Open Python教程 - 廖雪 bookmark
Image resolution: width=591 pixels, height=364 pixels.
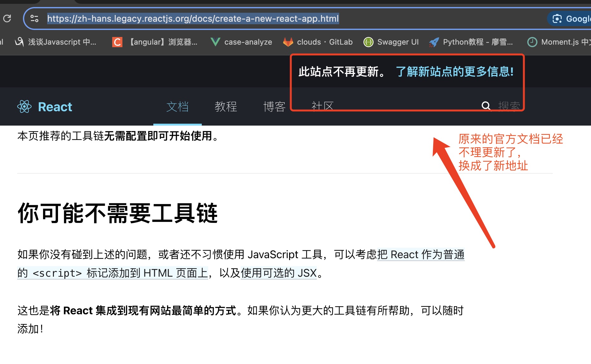coord(471,42)
